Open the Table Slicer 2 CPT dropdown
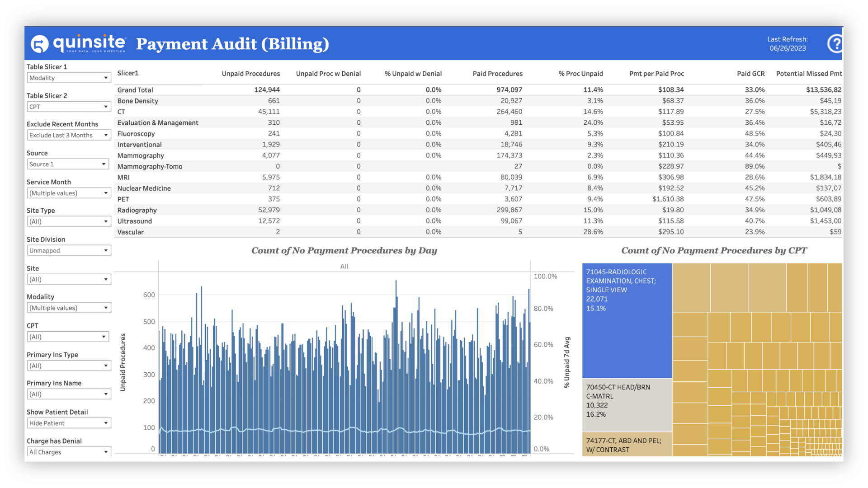 coord(69,106)
